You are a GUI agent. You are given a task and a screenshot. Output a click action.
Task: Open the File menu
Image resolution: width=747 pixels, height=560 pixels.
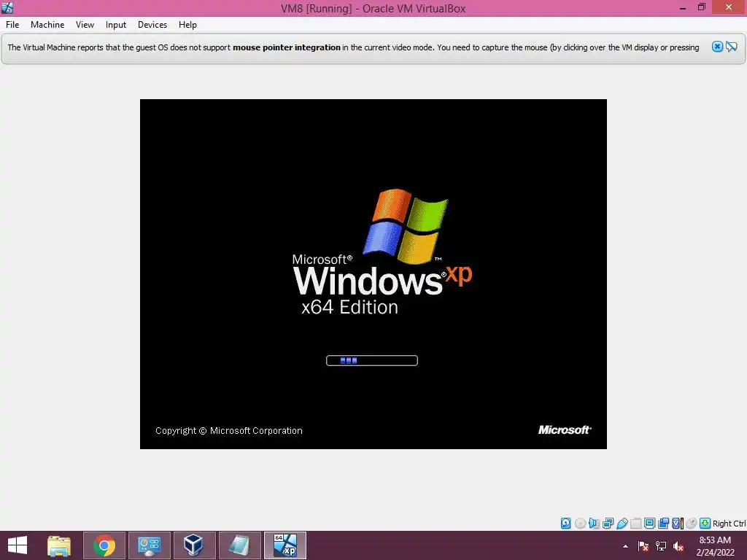[12, 25]
